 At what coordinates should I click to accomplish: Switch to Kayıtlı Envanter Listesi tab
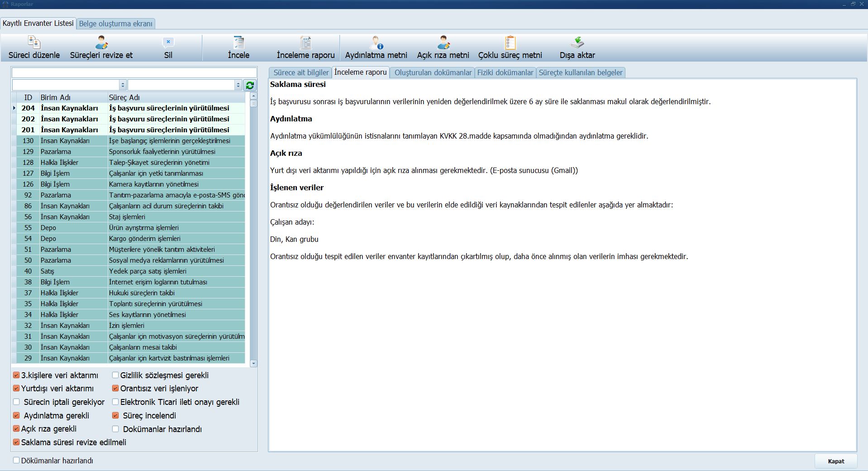[38, 24]
